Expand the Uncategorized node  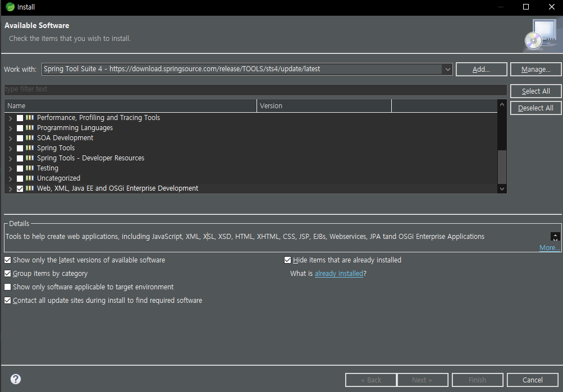(11, 178)
